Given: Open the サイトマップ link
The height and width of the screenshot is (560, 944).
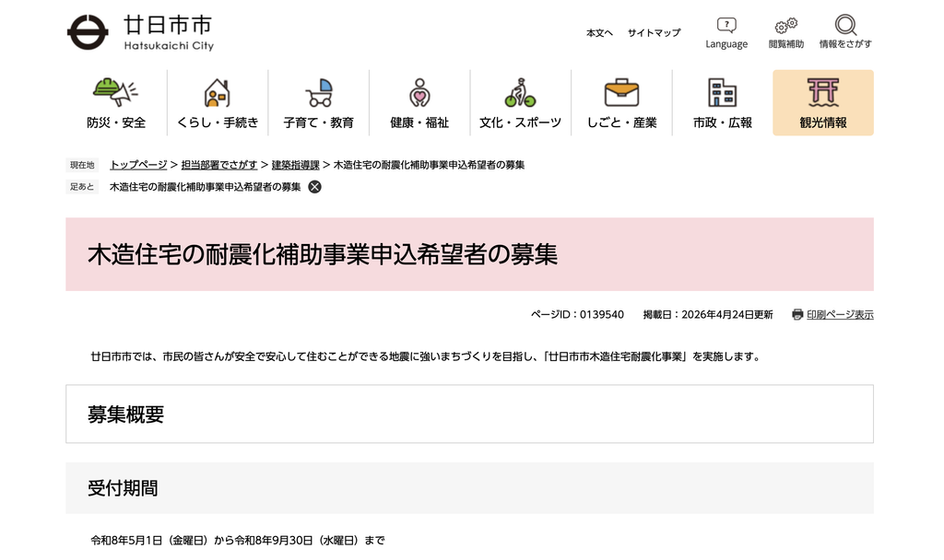Looking at the screenshot, I should pos(654,32).
